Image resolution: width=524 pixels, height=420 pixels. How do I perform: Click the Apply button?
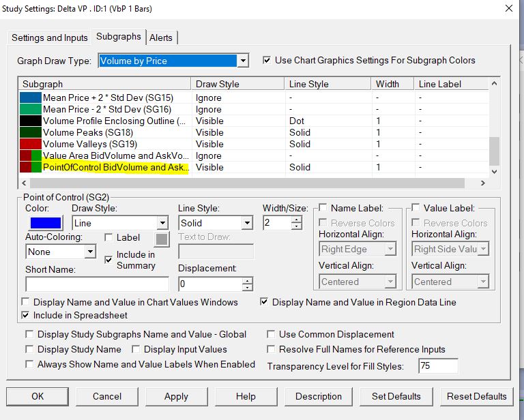coord(177,396)
